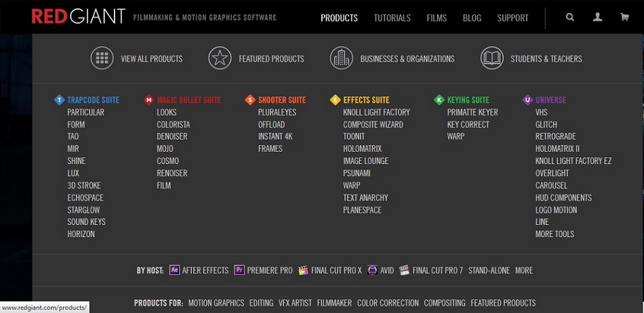This screenshot has height=313, width=644.
Task: Click the Trapcode Suite blue diamond icon
Action: 60,100
